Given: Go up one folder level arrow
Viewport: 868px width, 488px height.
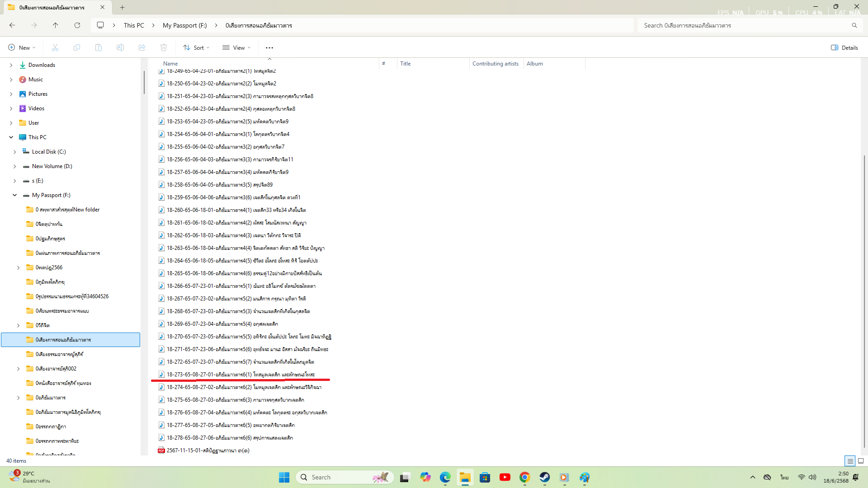Looking at the screenshot, I should [x=56, y=25].
